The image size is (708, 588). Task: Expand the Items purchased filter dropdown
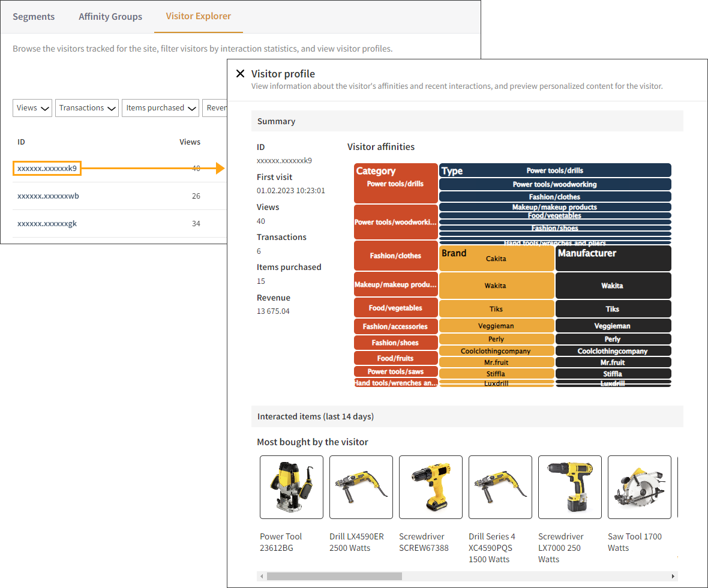tap(160, 108)
